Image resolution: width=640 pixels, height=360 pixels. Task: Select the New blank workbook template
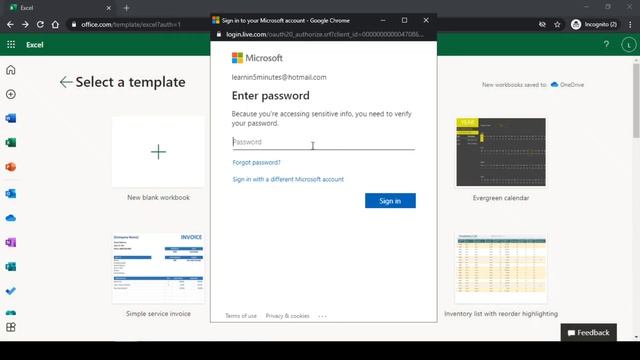(158, 152)
